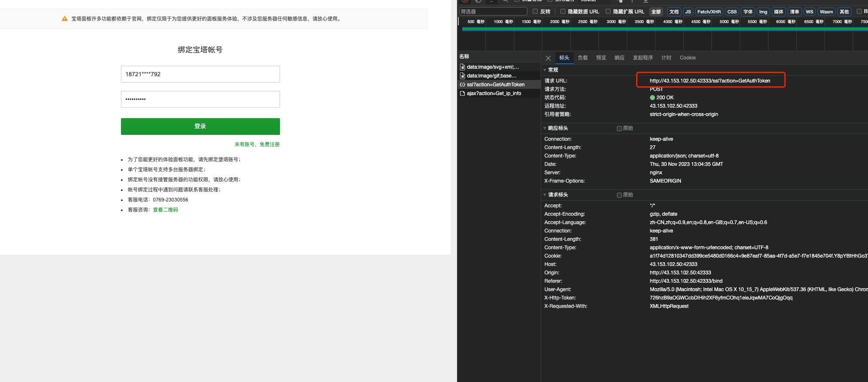Open the 未有账号，免费注册 registration link
This screenshot has height=382, width=868.
coord(257,145)
